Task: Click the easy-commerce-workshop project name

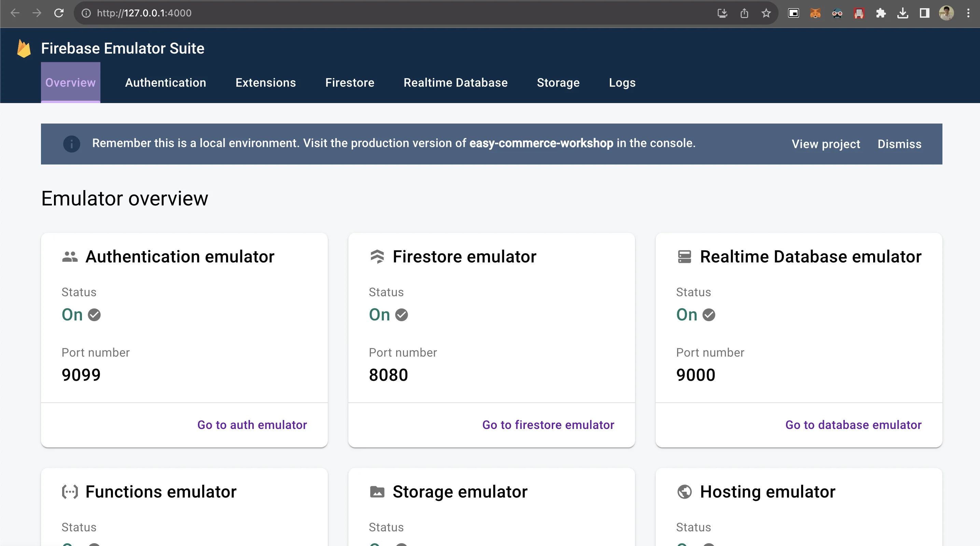Action: coord(541,143)
